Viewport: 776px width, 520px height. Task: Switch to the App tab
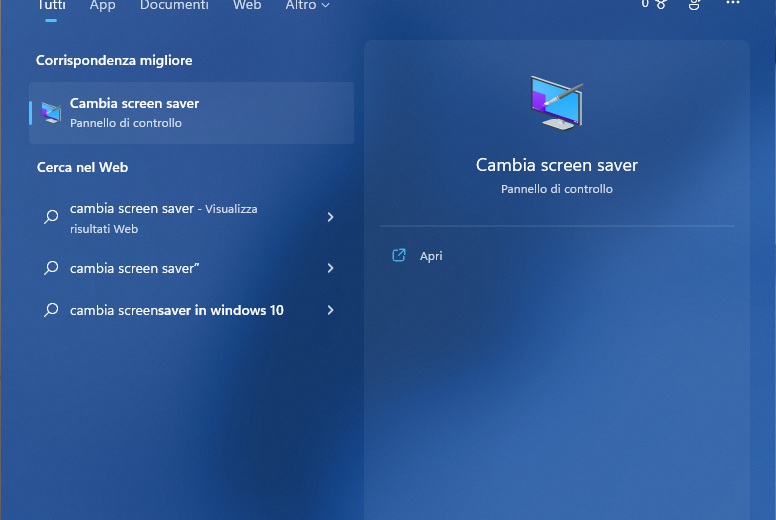tap(102, 5)
